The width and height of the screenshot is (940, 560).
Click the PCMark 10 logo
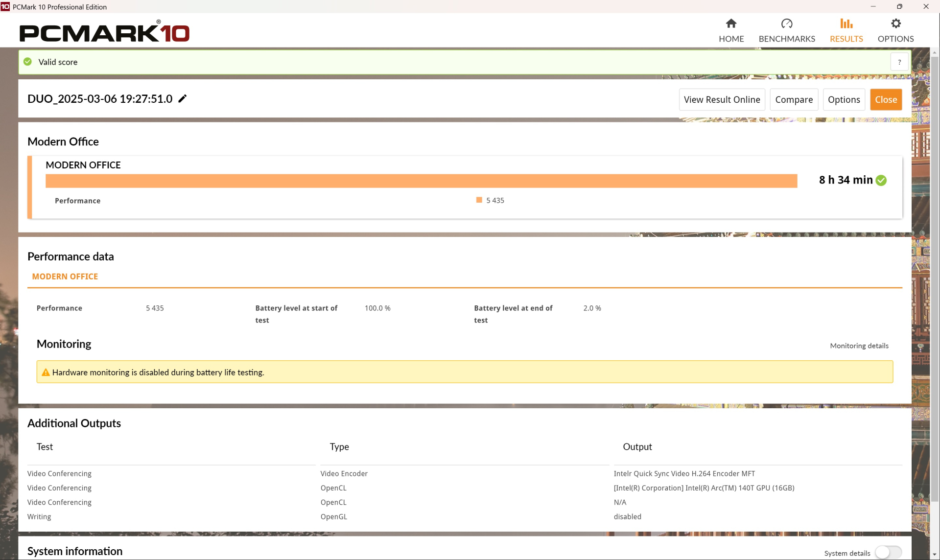[104, 32]
